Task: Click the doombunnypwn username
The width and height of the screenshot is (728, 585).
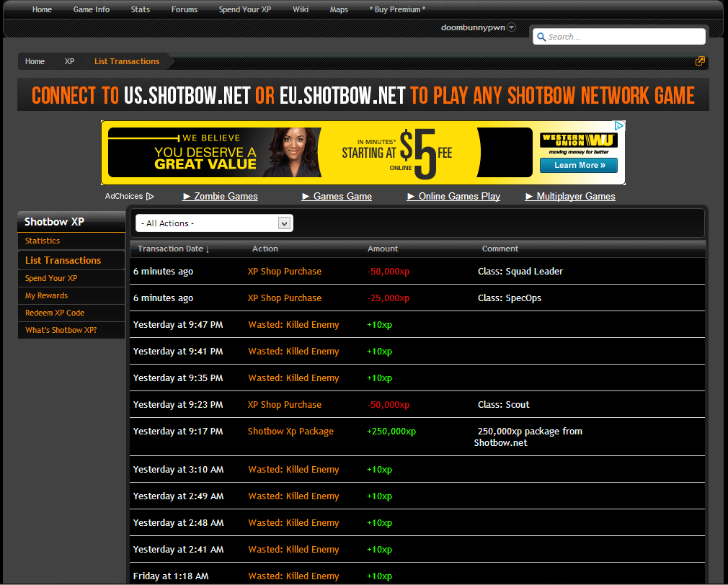Action: point(473,27)
